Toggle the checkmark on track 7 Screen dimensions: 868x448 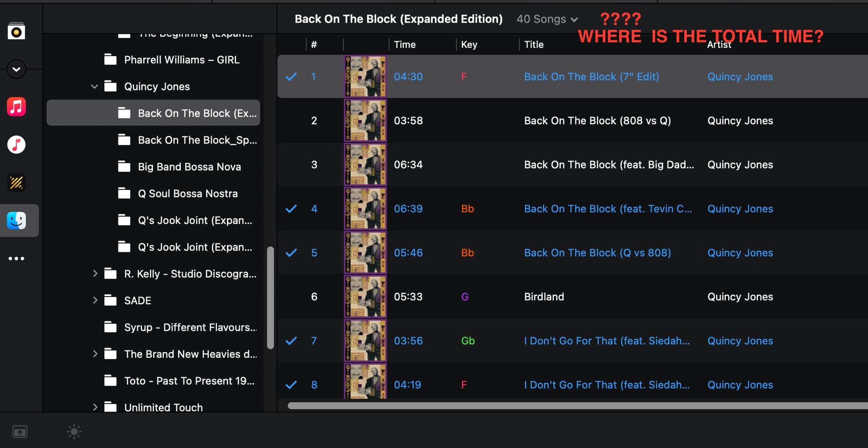291,341
